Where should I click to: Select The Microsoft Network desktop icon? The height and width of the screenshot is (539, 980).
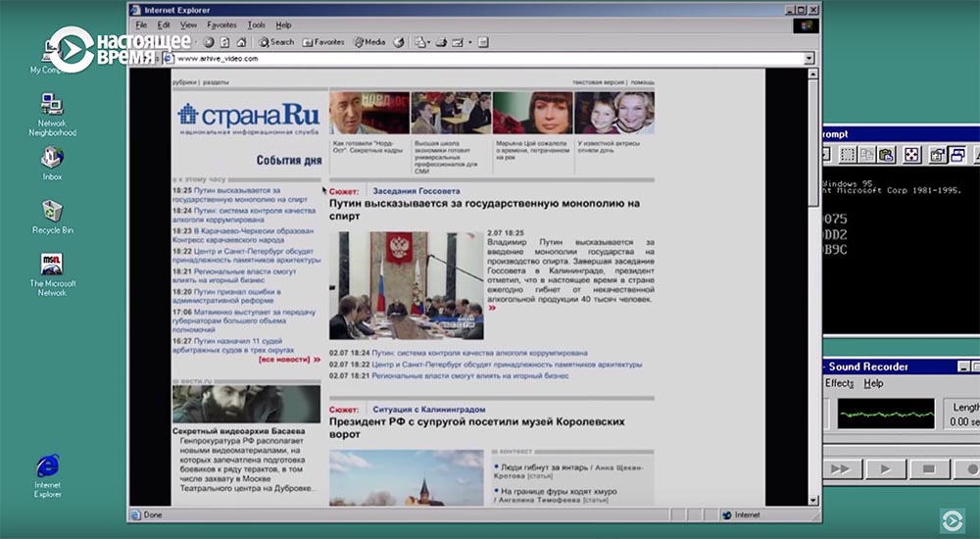[x=53, y=273]
